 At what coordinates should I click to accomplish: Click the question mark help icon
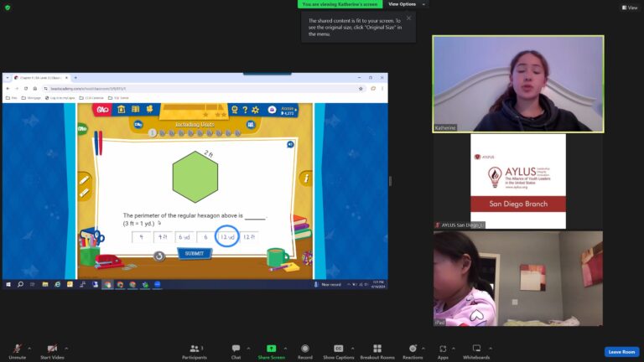[x=245, y=110]
